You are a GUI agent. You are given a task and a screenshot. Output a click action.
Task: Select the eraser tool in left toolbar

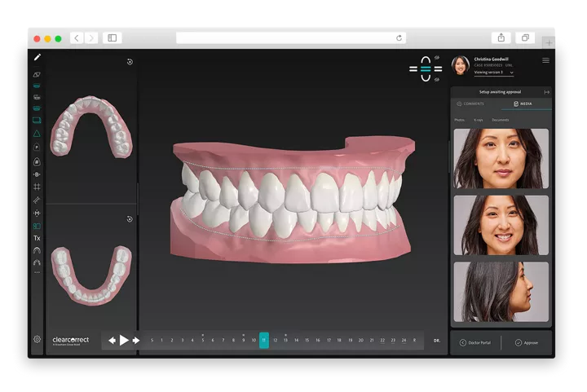[37, 74]
